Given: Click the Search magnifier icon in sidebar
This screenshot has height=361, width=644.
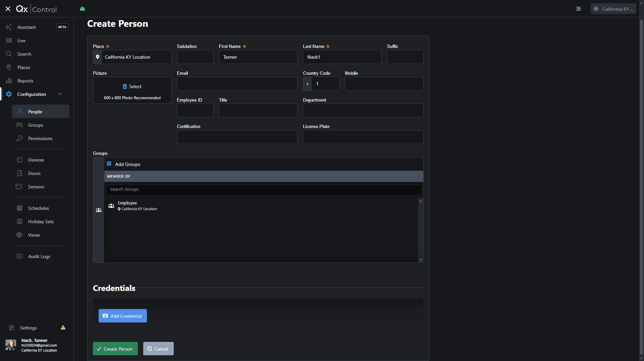Looking at the screenshot, I should click(x=9, y=54).
